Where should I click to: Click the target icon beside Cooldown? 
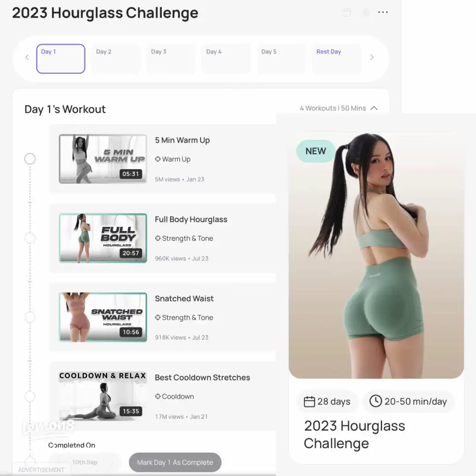coord(157,396)
